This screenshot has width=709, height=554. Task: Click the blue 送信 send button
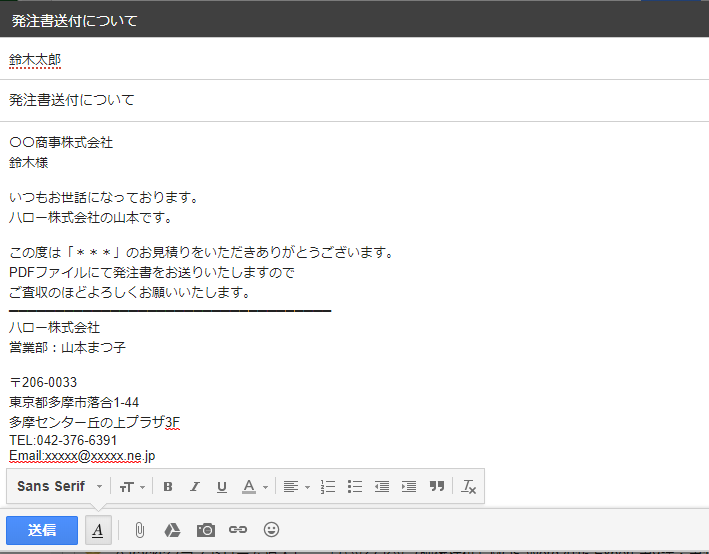[x=41, y=530]
